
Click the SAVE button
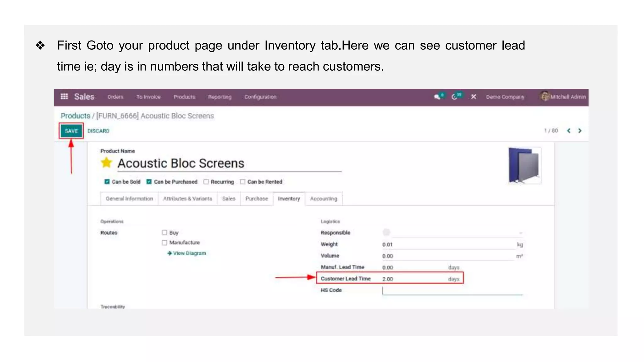coord(71,131)
